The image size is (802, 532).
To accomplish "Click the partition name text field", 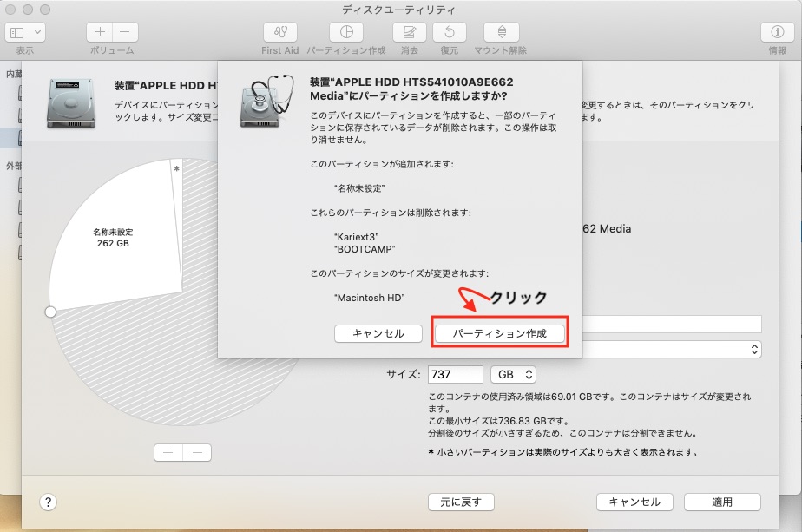I will click(x=672, y=325).
